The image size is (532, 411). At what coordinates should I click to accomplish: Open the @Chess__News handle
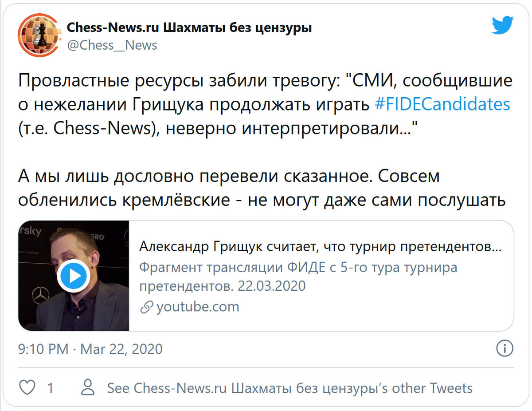tap(112, 45)
